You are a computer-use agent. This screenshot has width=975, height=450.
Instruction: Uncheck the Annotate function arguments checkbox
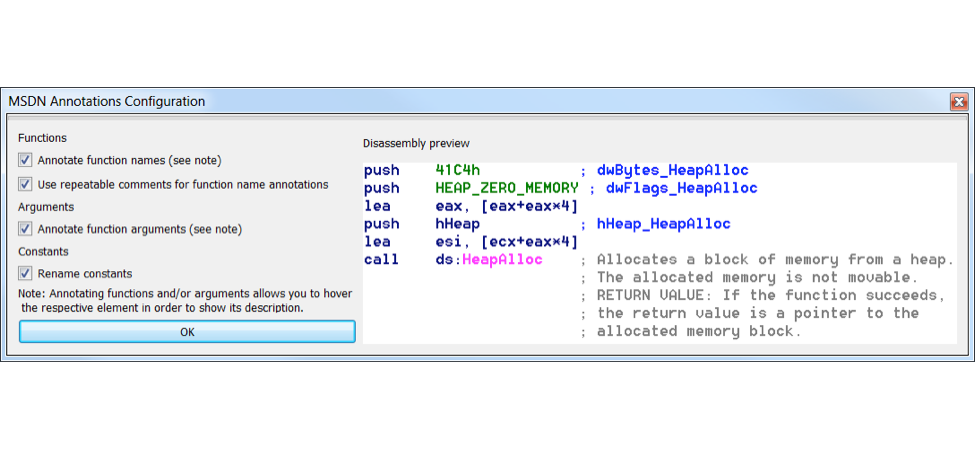pyautogui.click(x=25, y=229)
